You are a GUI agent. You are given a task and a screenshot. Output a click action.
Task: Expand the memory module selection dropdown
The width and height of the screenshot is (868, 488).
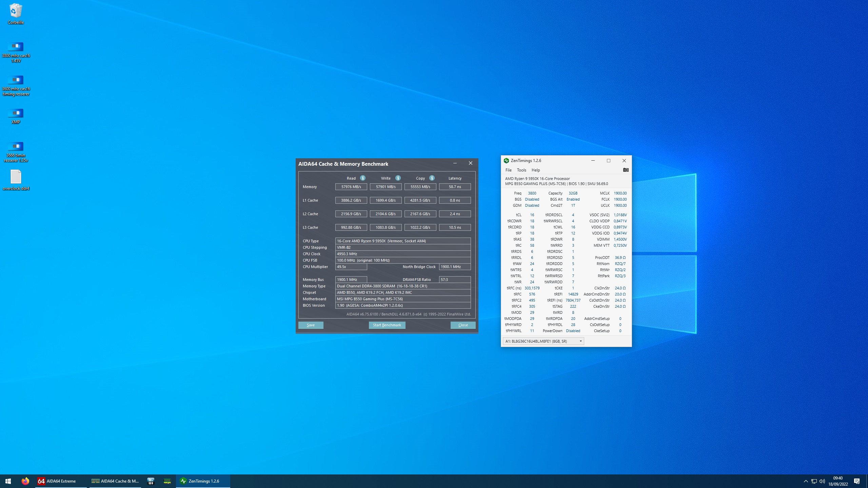580,341
